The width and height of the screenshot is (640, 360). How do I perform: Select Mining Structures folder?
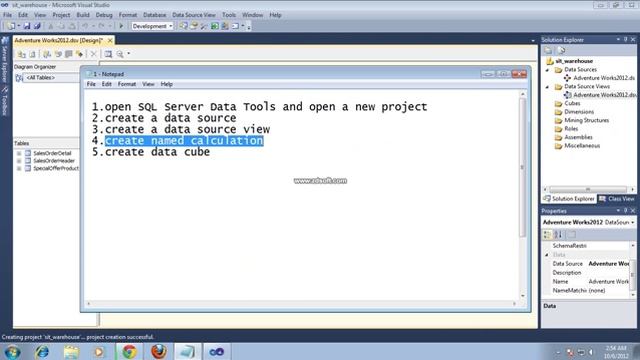pyautogui.click(x=586, y=120)
